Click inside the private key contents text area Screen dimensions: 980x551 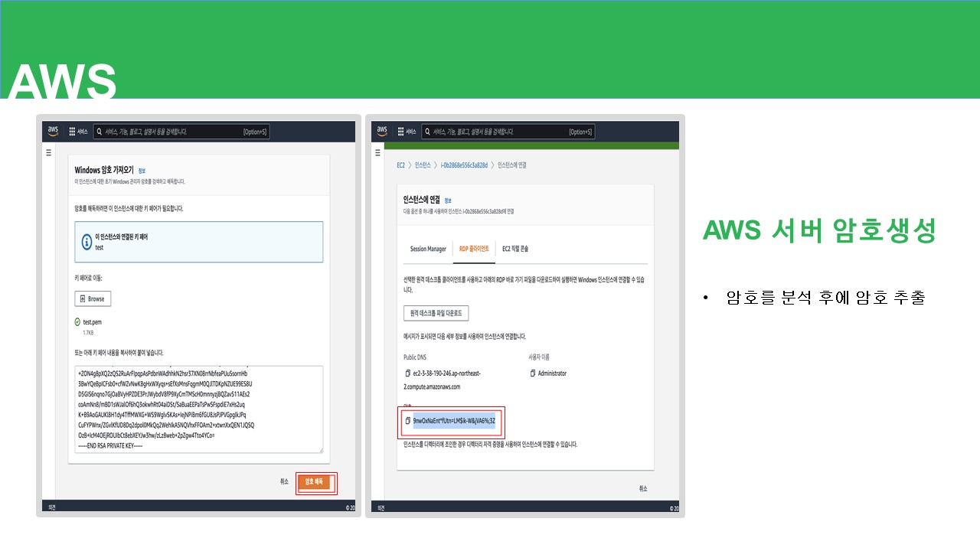(199, 409)
